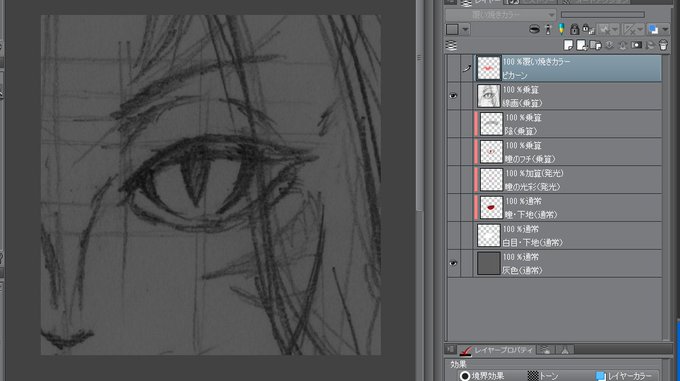Click apply mask to layer icon
680x381 pixels.
point(650,46)
